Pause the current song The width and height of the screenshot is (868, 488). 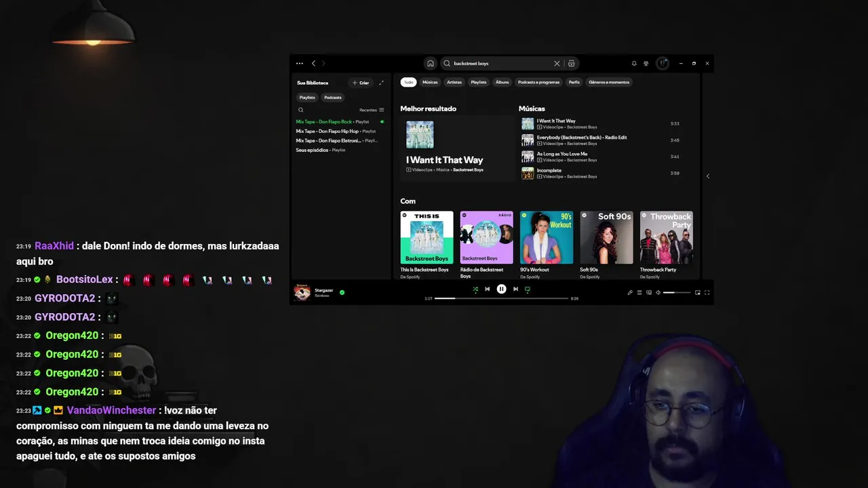[x=501, y=289]
